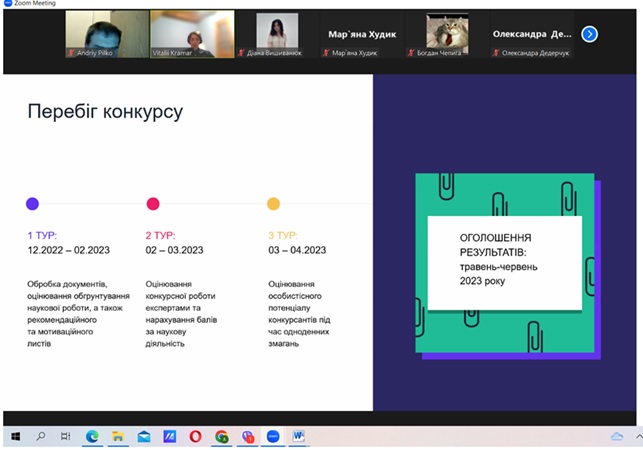Viewport: 643px width, 450px height.
Task: Open Task View on the taskbar
Action: 66,436
